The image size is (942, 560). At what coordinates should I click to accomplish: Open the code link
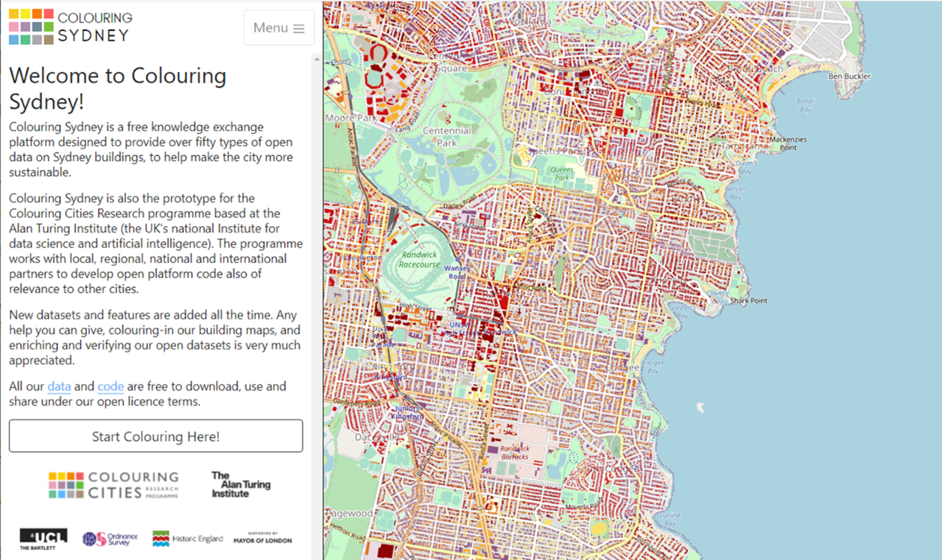point(110,386)
